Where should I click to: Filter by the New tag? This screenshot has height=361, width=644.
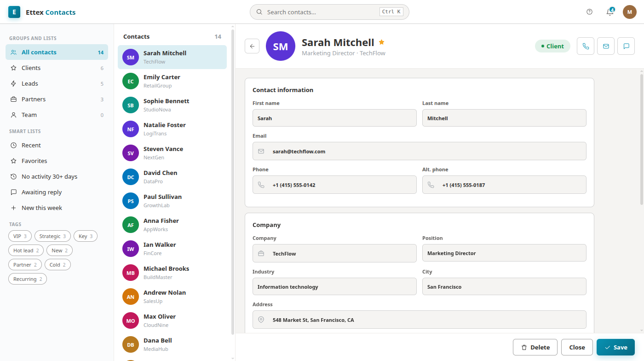click(x=59, y=250)
